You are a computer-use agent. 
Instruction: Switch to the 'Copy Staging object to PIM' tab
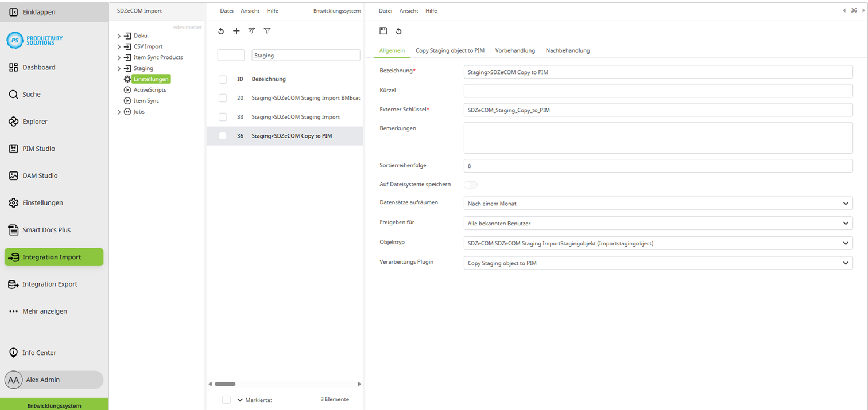(450, 50)
